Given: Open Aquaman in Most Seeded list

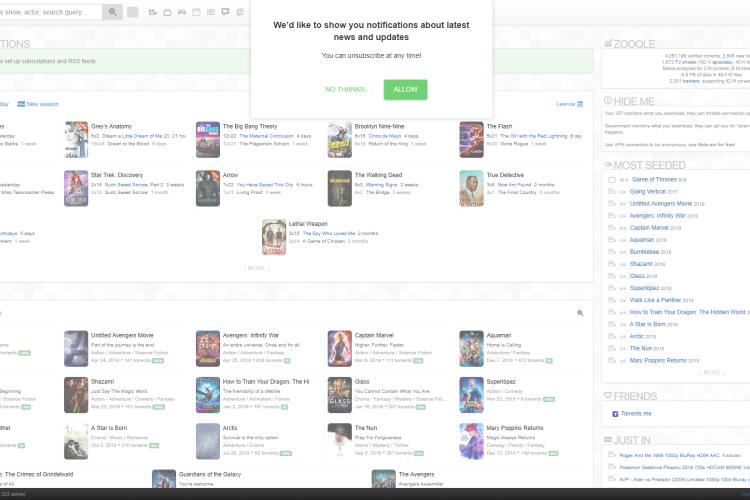Looking at the screenshot, I should [x=642, y=240].
